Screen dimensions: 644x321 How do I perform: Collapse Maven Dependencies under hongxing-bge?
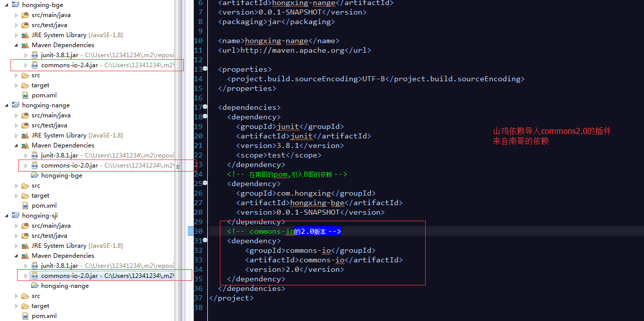[16, 45]
